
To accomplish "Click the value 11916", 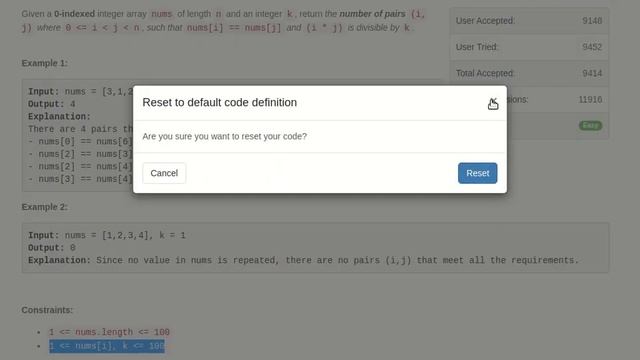I will (x=590, y=99).
